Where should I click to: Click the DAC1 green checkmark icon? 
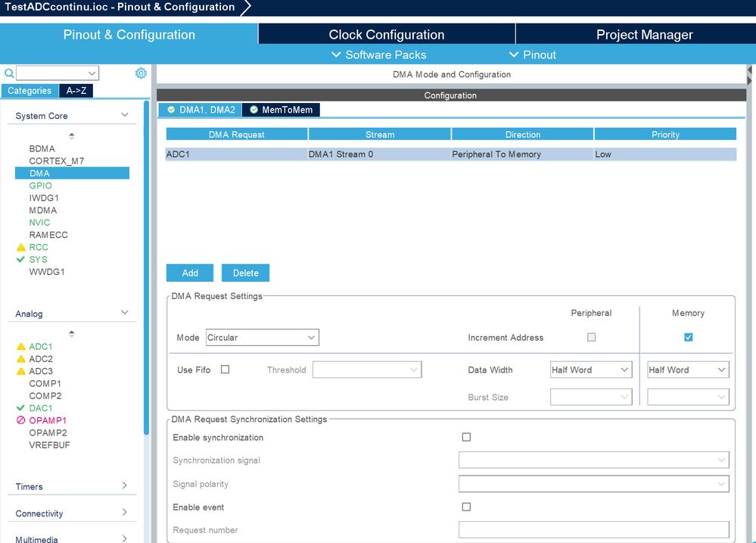coord(20,408)
